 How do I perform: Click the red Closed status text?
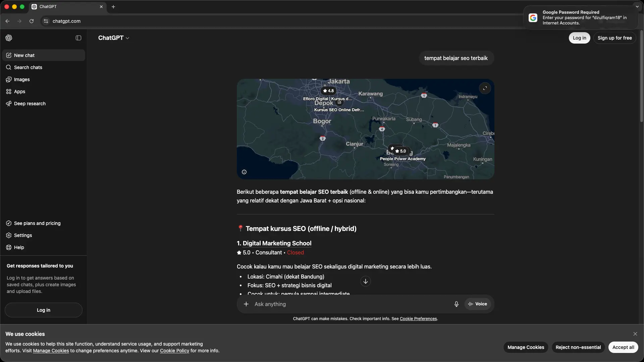coord(296,253)
